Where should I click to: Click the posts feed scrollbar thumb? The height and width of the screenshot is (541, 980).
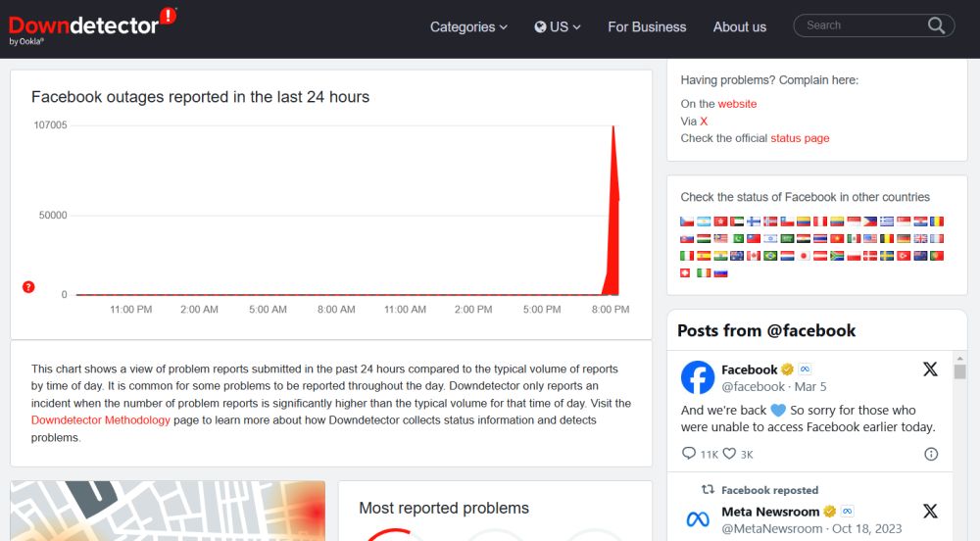[960, 371]
